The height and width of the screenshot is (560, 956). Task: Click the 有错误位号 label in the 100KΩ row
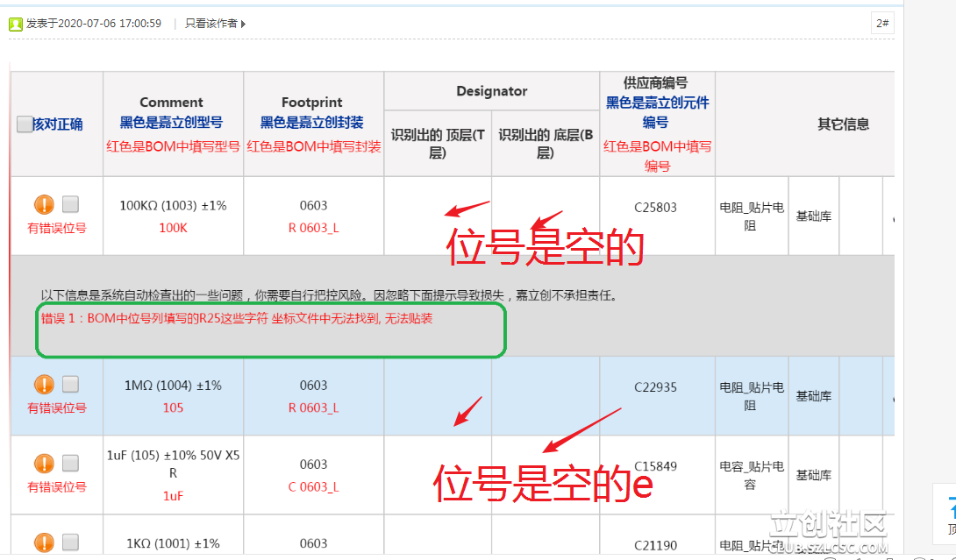pos(57,228)
